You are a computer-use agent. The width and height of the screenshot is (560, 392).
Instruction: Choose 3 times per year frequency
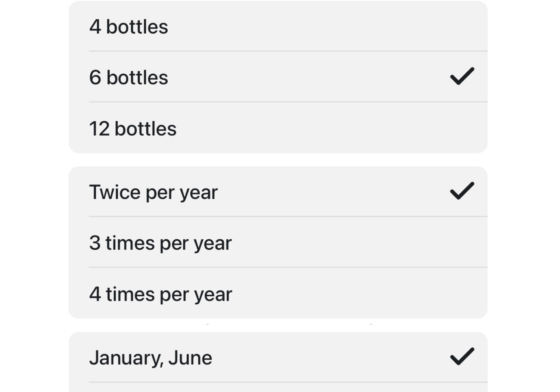278,242
